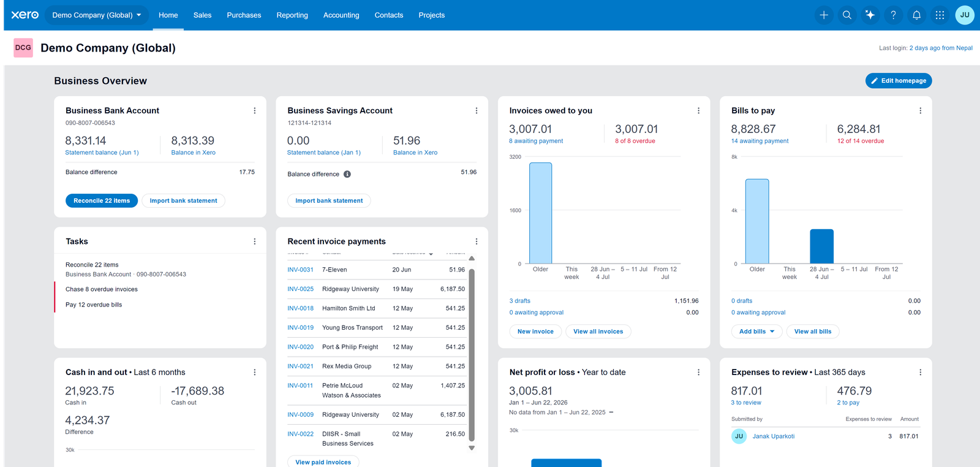980x467 pixels.
Task: Open the 2 to pay expenses link
Action: [x=848, y=403]
